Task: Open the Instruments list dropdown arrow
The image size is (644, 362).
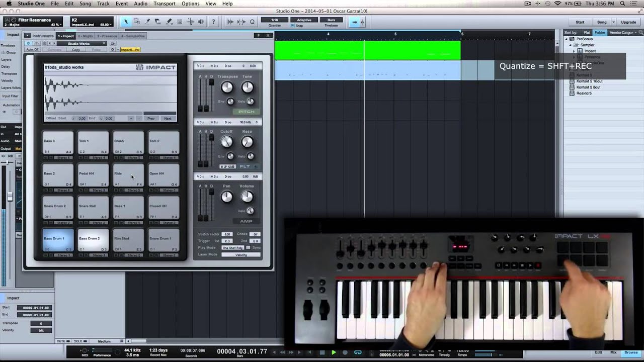Action: pos(28,36)
